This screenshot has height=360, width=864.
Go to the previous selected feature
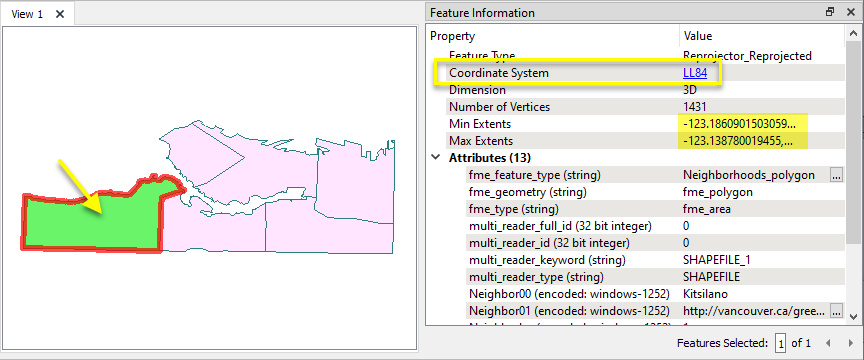[828, 343]
